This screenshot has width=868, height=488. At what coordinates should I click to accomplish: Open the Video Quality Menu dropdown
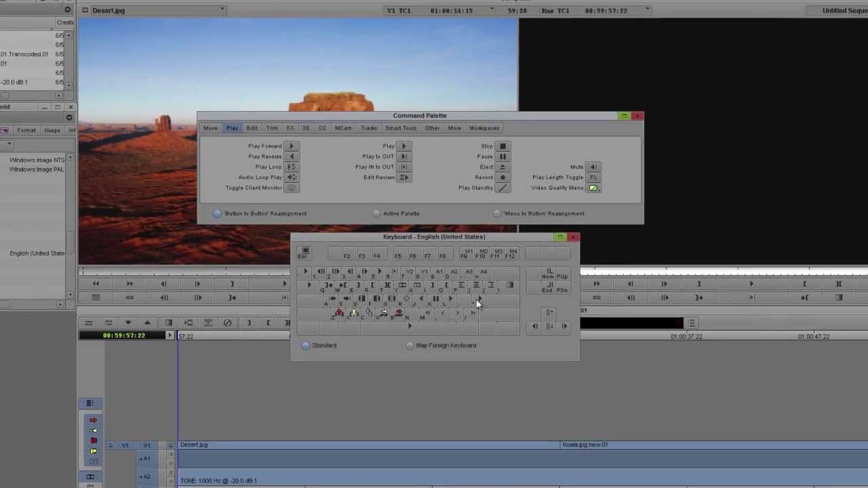pyautogui.click(x=593, y=188)
